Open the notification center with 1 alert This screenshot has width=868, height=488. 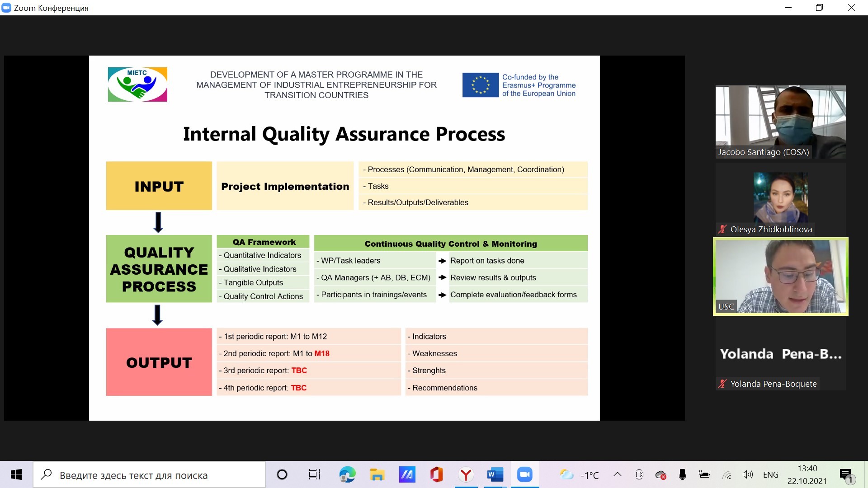(846, 475)
